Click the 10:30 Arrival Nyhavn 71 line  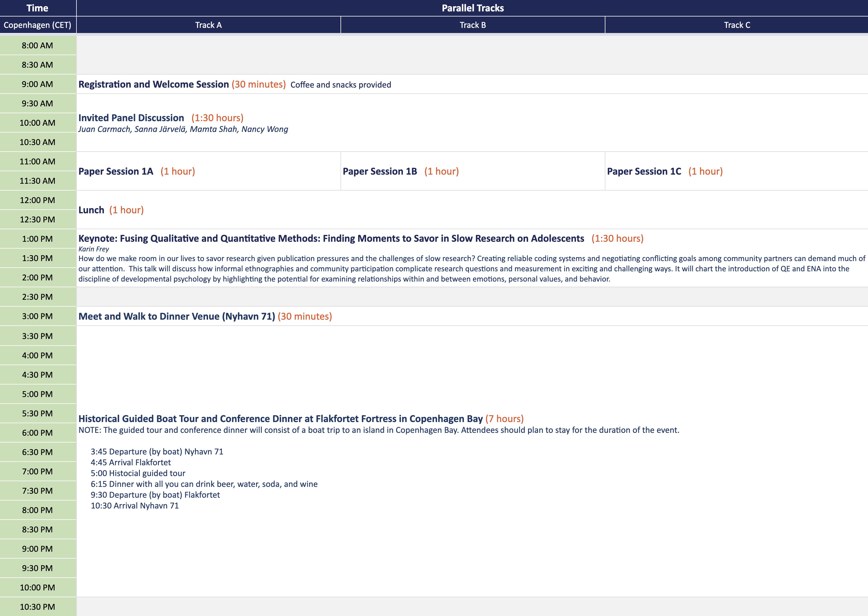134,506
